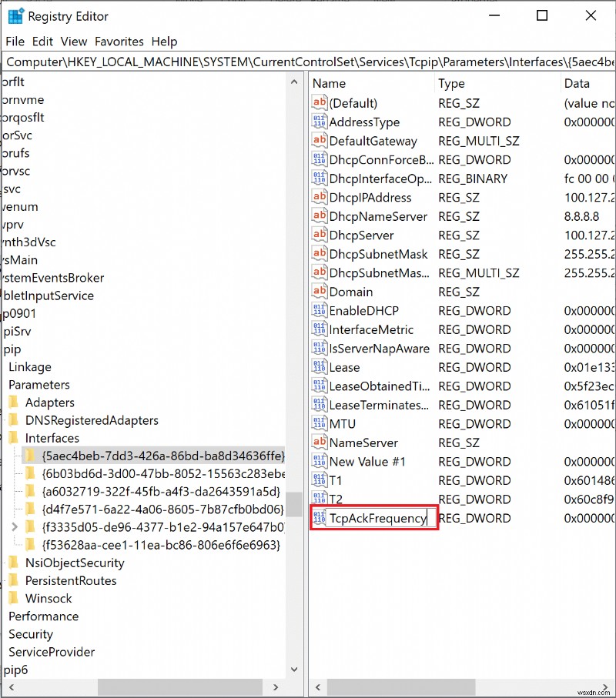Select the Parameters key in tree
The height and width of the screenshot is (698, 616).
click(x=39, y=385)
